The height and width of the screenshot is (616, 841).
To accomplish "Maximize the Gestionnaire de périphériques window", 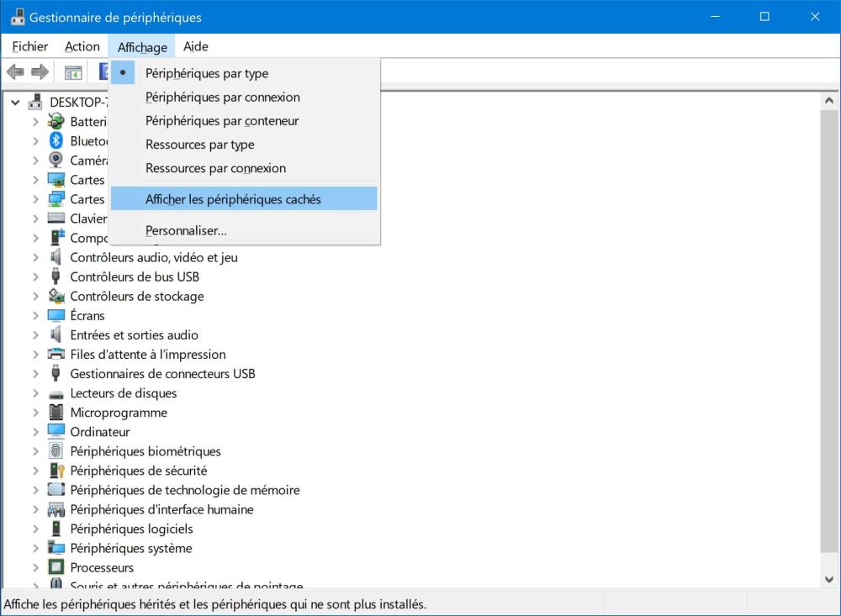I will click(764, 17).
